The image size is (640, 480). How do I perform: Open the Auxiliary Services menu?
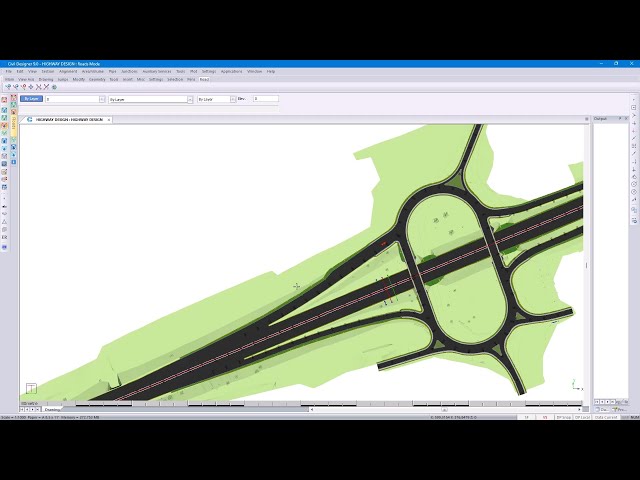click(157, 71)
